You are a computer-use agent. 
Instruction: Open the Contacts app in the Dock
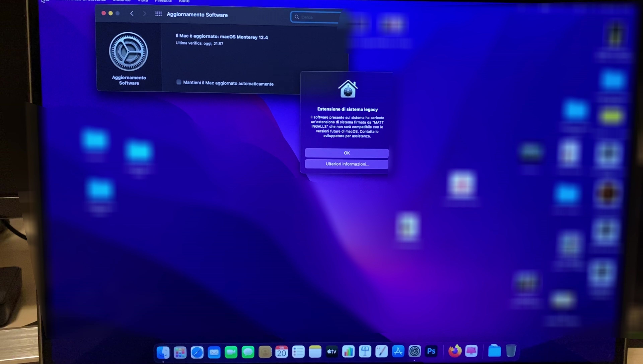click(x=265, y=352)
